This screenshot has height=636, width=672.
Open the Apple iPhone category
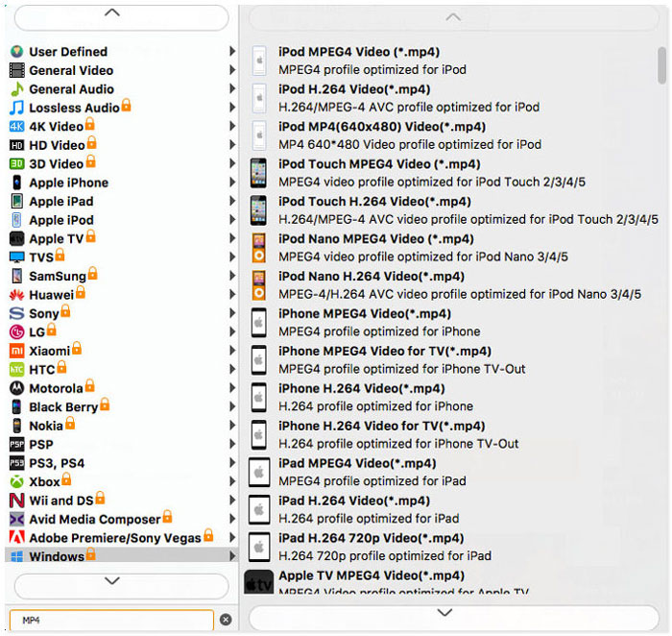coord(122,183)
